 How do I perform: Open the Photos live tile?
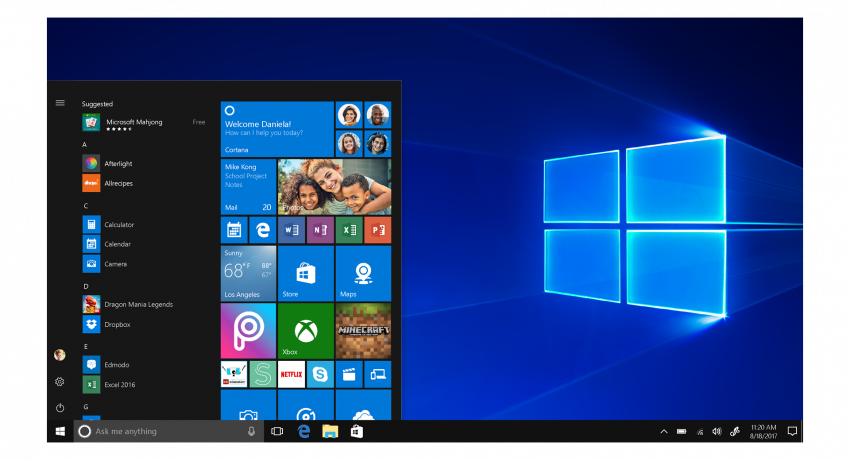pyautogui.click(x=334, y=186)
